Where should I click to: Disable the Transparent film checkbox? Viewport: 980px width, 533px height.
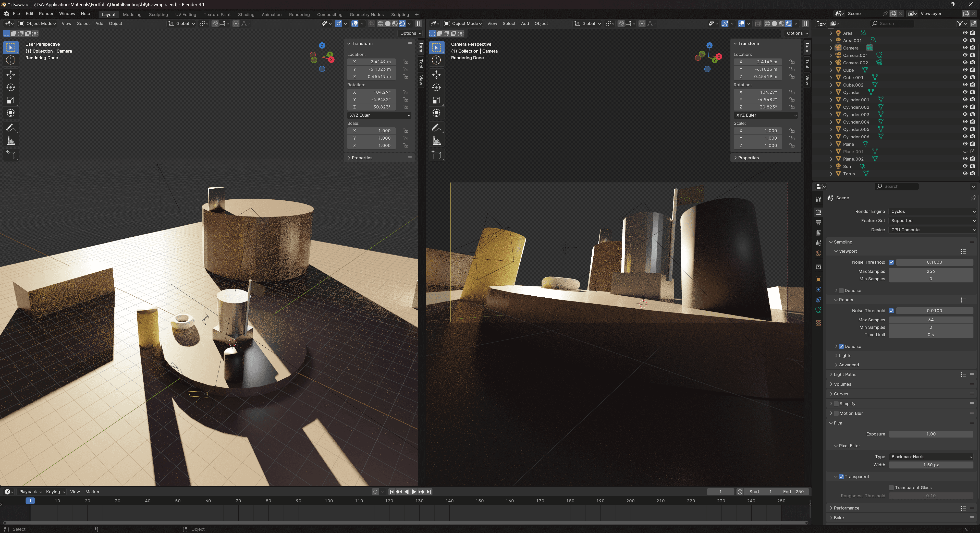pos(841,477)
